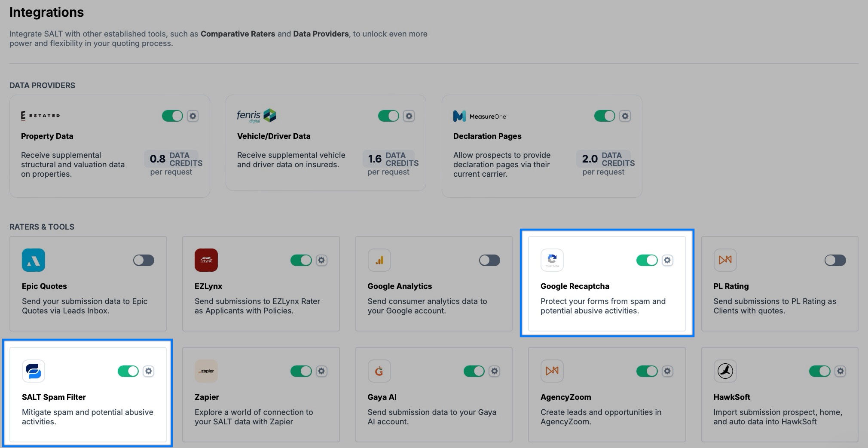868x448 pixels.
Task: Open Gaya AI settings gear
Action: pyautogui.click(x=495, y=371)
